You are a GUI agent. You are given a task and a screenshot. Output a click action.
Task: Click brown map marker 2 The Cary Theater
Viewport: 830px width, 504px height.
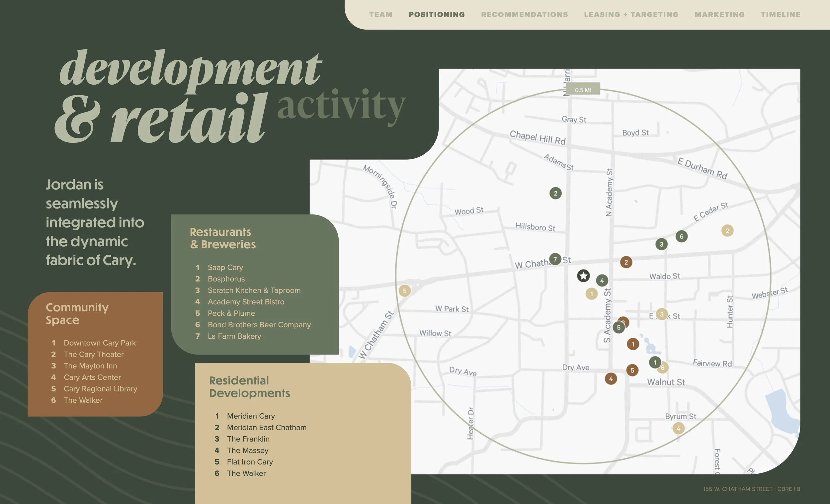626,262
